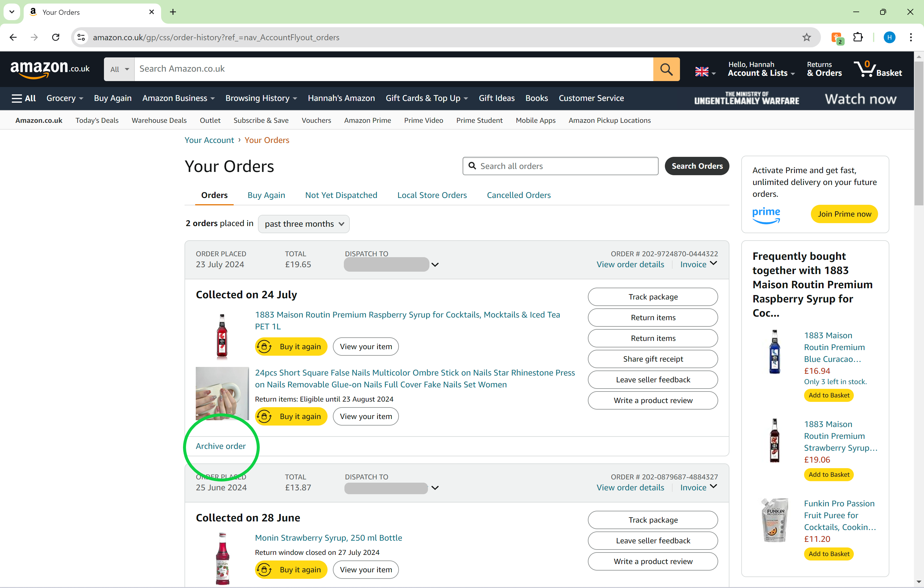Expand Invoice menu for order 202-9724870-0444322
Image resolution: width=924 pixels, height=588 pixels.
pyautogui.click(x=698, y=264)
